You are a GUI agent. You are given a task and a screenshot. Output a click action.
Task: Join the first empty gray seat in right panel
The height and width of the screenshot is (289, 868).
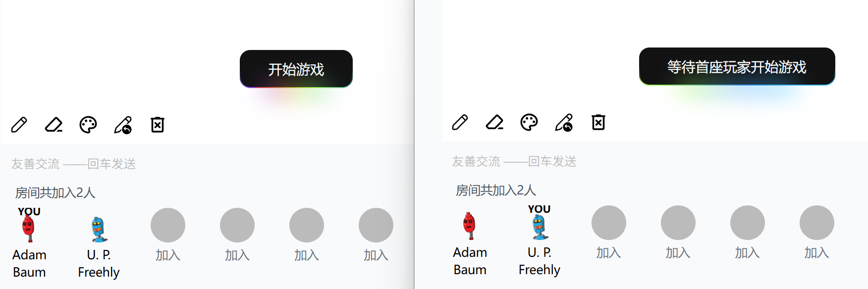pos(609,223)
